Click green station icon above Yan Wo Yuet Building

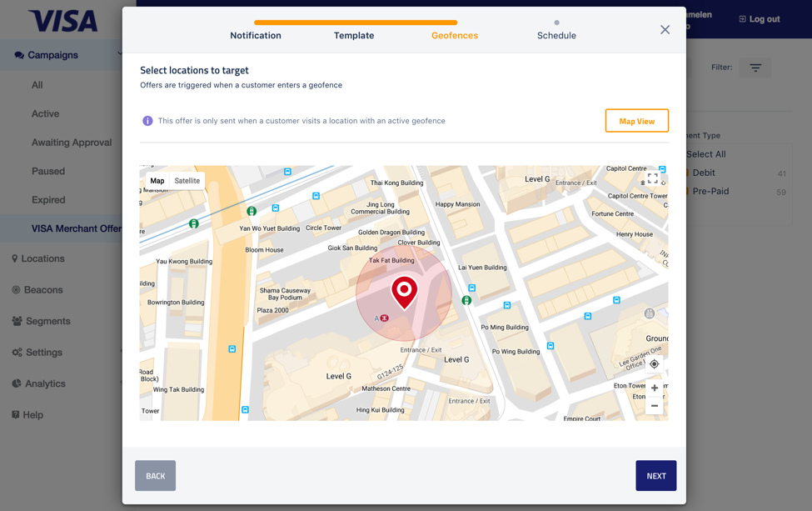[252, 211]
